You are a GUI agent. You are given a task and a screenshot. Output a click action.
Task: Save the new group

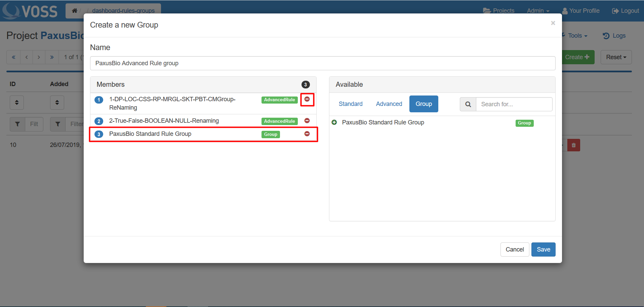543,250
